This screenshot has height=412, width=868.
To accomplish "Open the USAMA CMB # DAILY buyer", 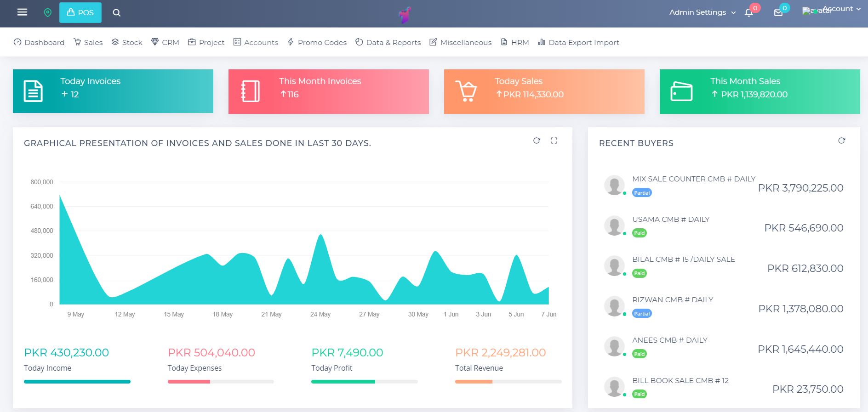I will coord(670,220).
